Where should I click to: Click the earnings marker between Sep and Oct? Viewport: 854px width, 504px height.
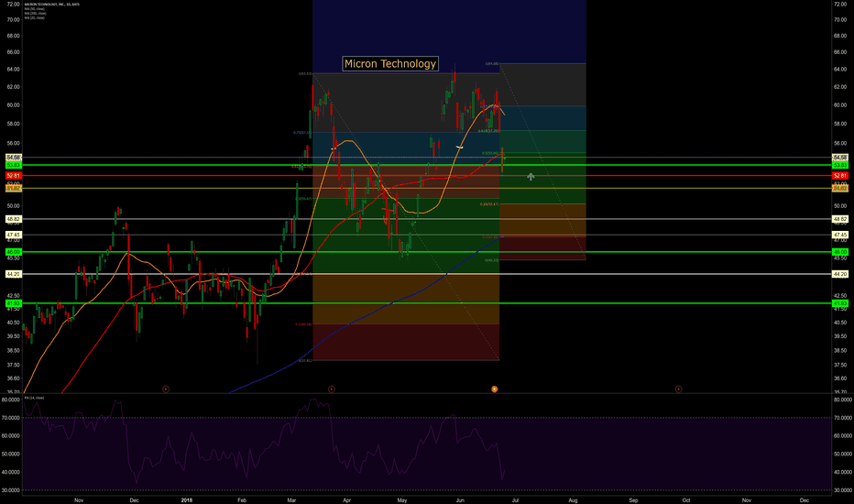pyautogui.click(x=678, y=389)
